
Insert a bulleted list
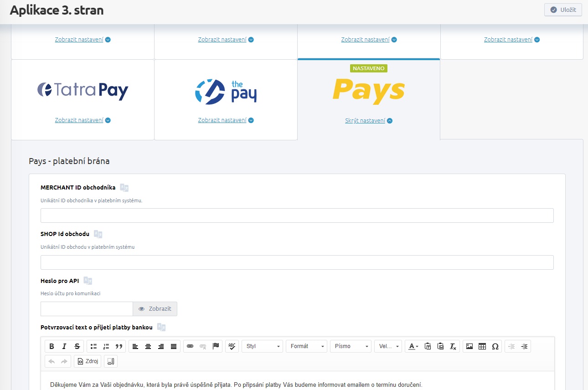click(x=93, y=346)
